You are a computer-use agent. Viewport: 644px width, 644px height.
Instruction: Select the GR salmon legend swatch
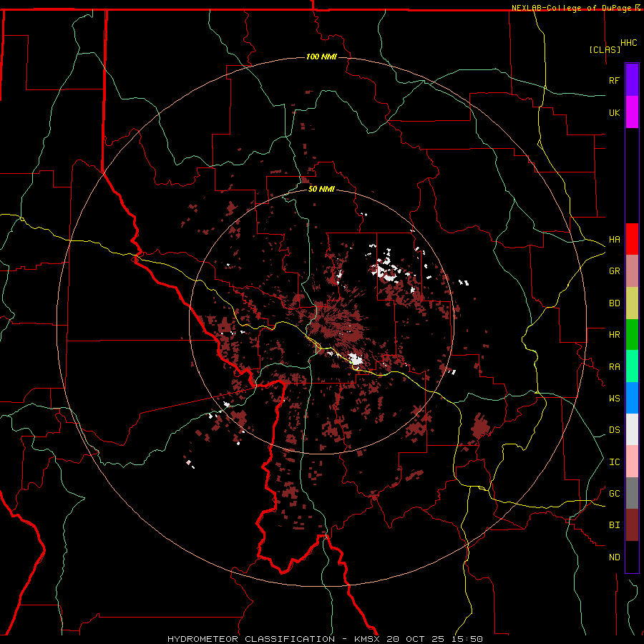tap(632, 271)
